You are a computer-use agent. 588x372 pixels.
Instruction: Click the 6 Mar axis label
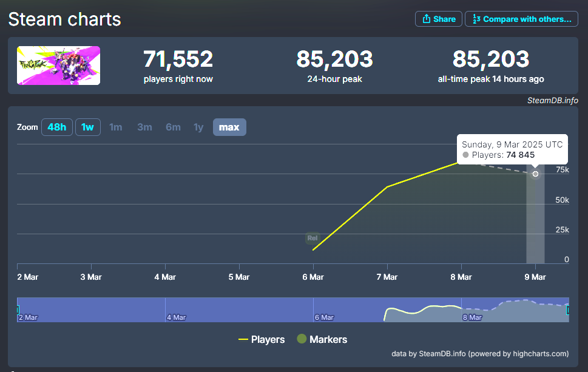313,277
